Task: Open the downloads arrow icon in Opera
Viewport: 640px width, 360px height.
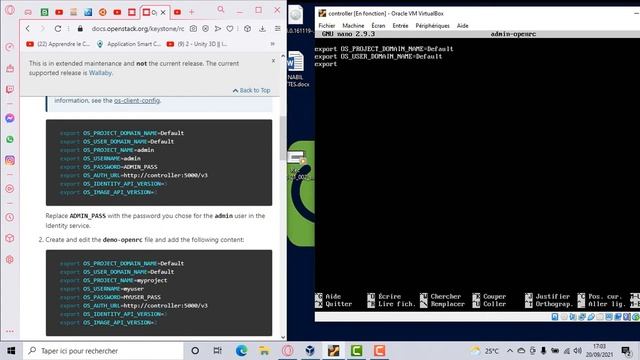Action: tap(262, 29)
